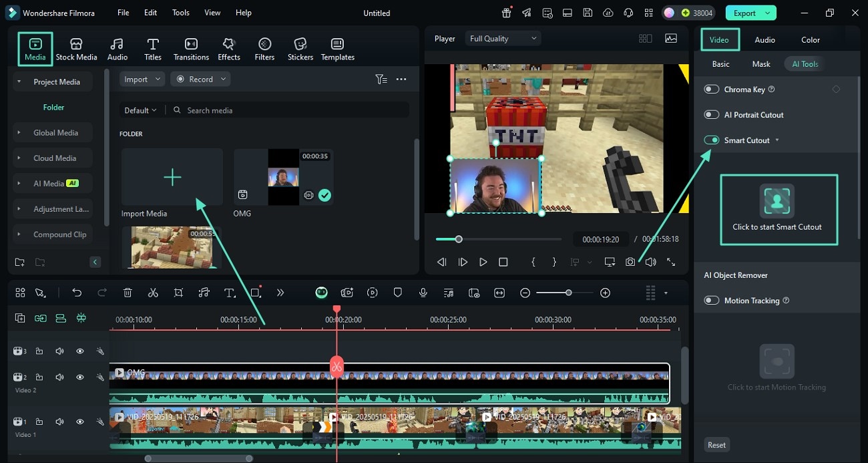Click the Search media field
Image resolution: width=868 pixels, height=463 pixels.
(x=288, y=110)
